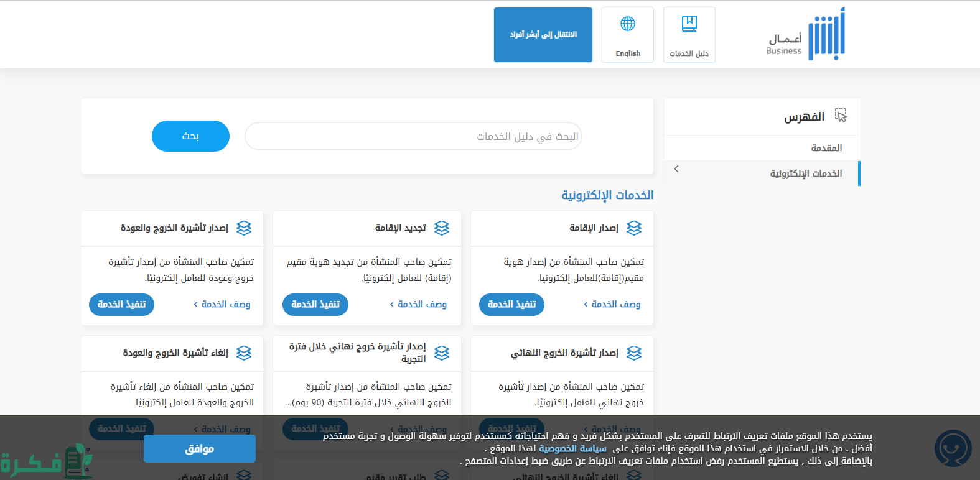Expand the الخدمات الإلكترونية sidebar chevron
The height and width of the screenshot is (480, 980).
[676, 169]
